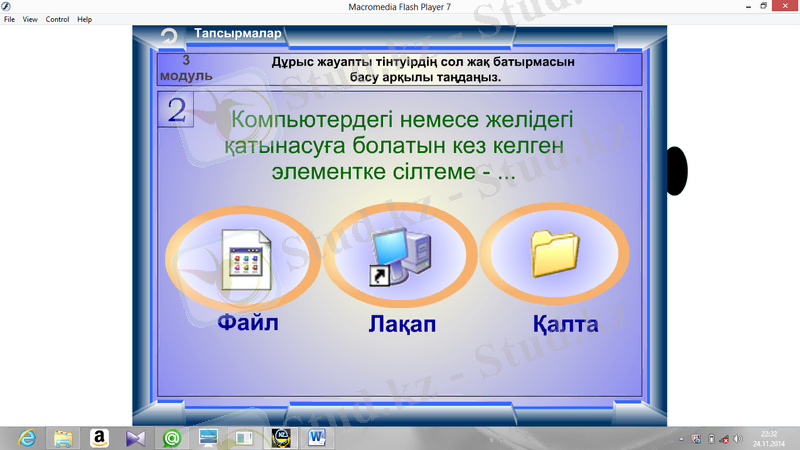
Task: Open the View menu
Action: pos(30,19)
